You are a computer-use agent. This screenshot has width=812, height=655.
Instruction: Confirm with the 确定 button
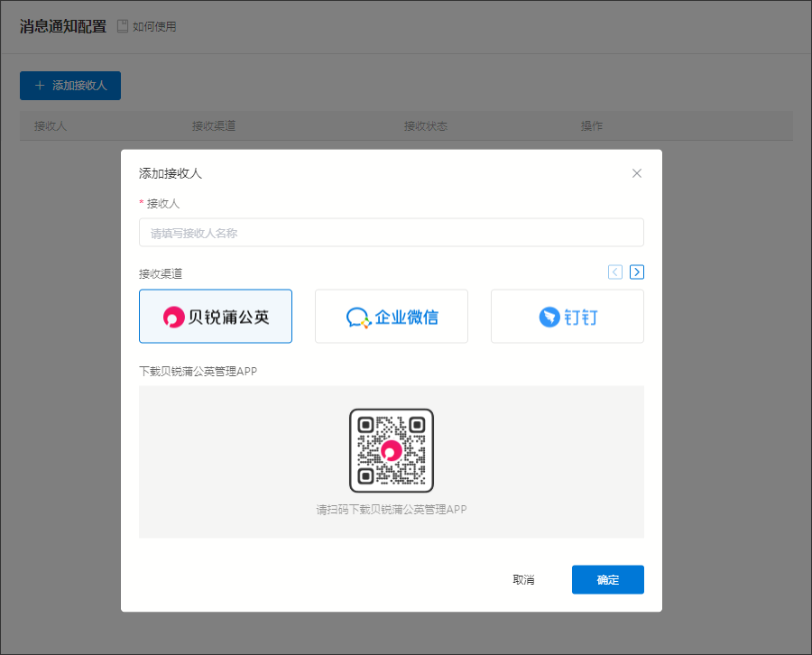pyautogui.click(x=607, y=580)
